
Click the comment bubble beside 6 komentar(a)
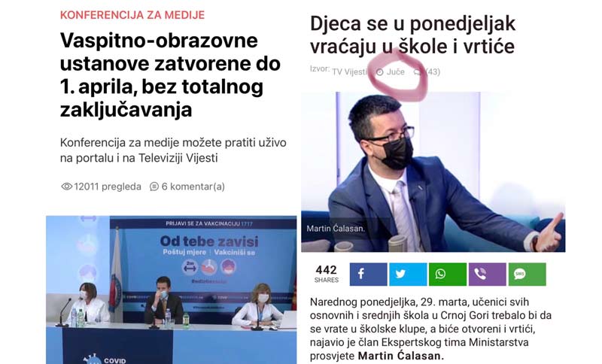(x=154, y=187)
